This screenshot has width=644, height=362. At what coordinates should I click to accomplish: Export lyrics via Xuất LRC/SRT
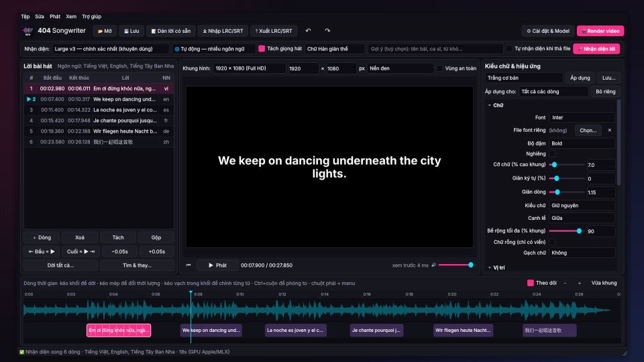coord(274,31)
